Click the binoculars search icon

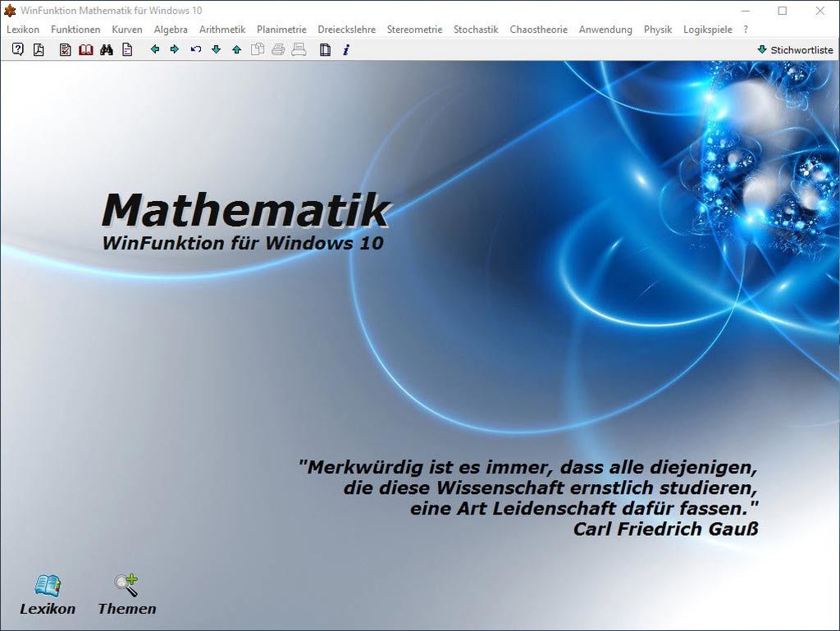click(x=107, y=50)
